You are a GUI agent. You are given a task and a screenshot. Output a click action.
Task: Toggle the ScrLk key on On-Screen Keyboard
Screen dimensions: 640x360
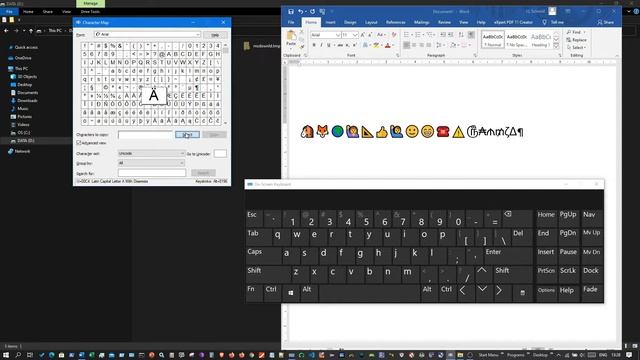[568, 274]
